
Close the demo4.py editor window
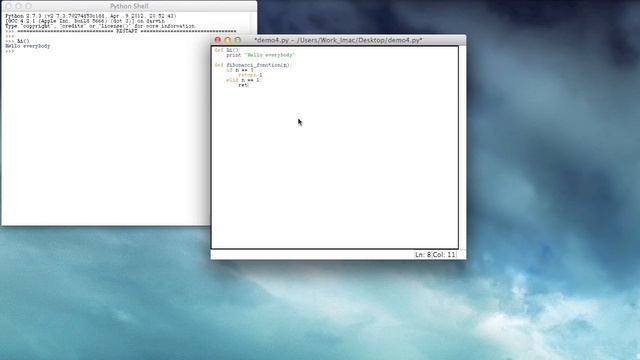(218, 40)
